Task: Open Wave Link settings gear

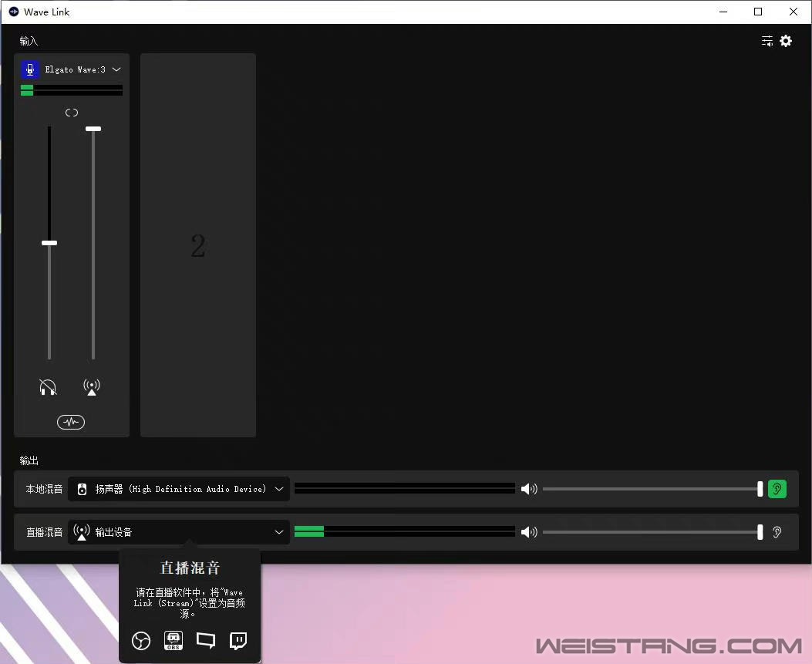Action: (x=786, y=40)
